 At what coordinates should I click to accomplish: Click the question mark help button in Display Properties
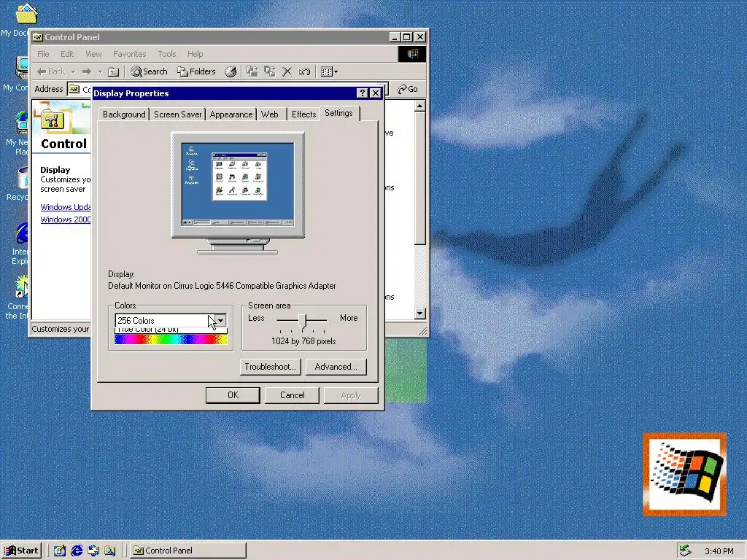tap(362, 93)
